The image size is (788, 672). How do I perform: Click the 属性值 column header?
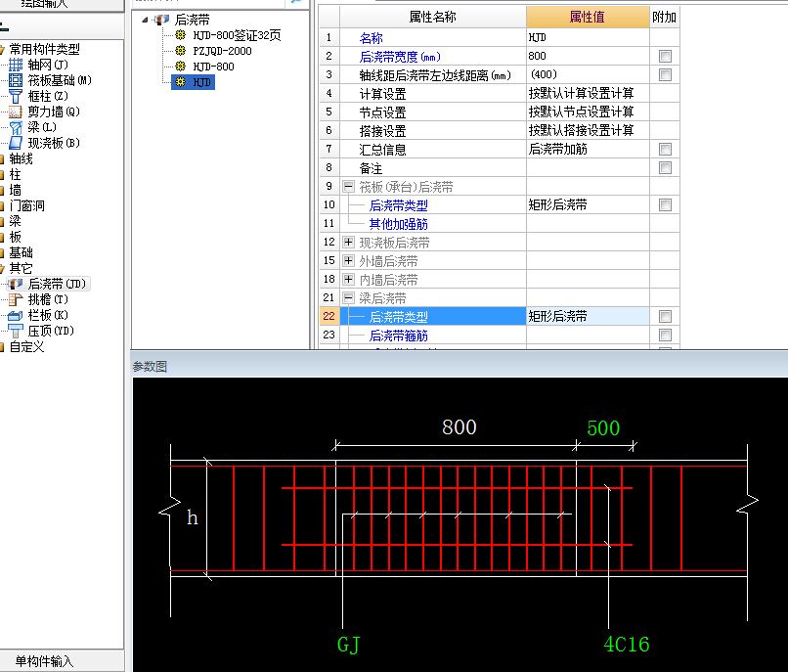[x=588, y=17]
